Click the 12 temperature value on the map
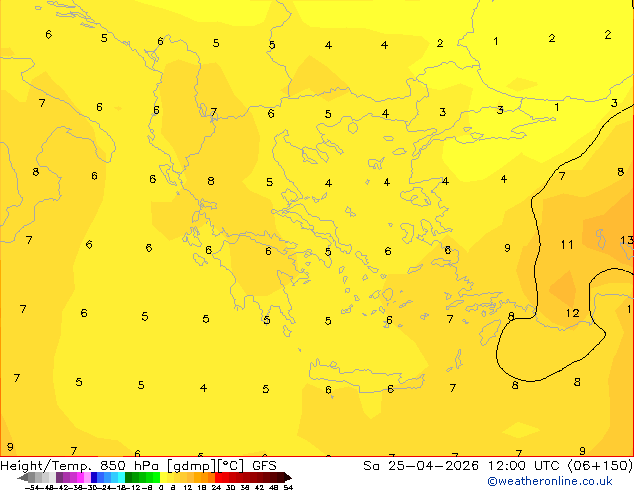 tap(573, 313)
